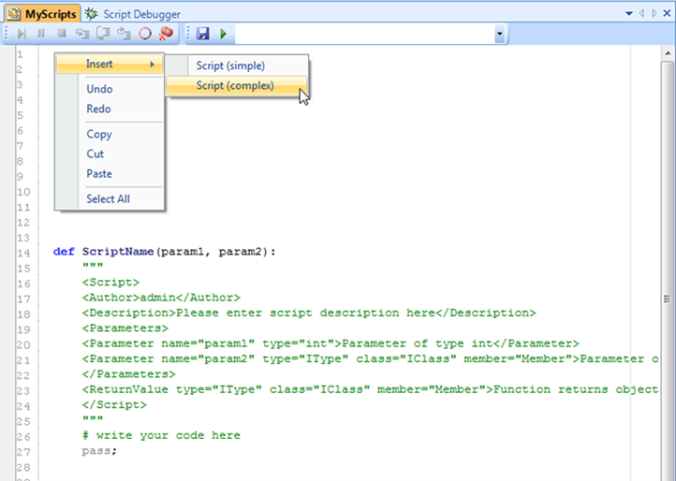
Task: Click the Pause debugging icon
Action: (x=41, y=33)
